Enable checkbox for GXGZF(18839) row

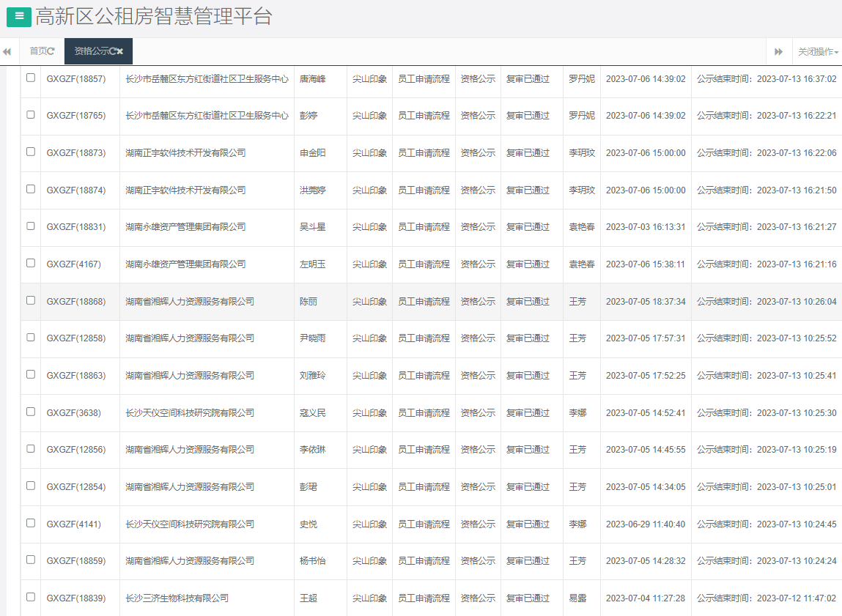pyautogui.click(x=31, y=597)
